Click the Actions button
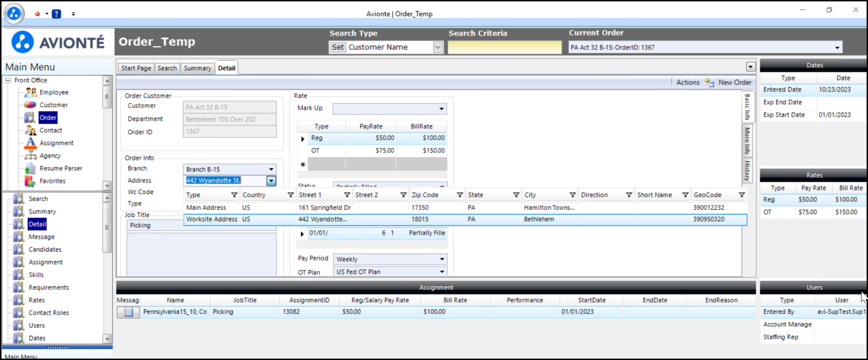Screen dimensions: 868x360 (x=688, y=82)
